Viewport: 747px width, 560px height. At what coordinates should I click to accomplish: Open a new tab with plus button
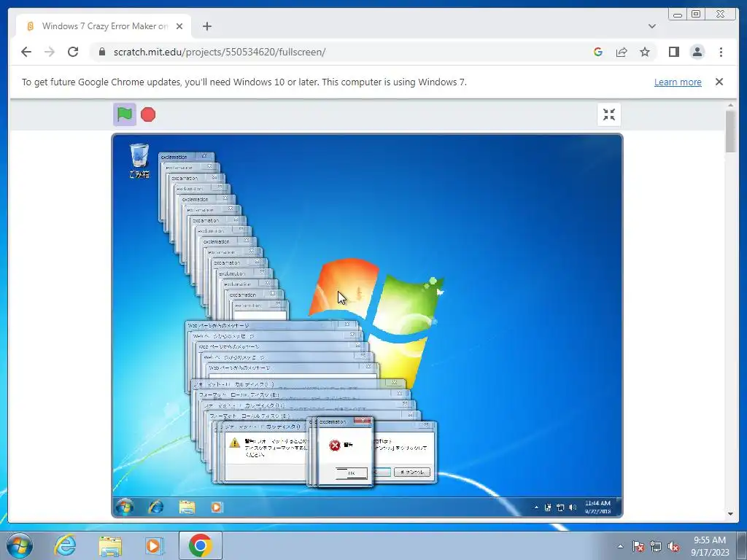click(206, 26)
